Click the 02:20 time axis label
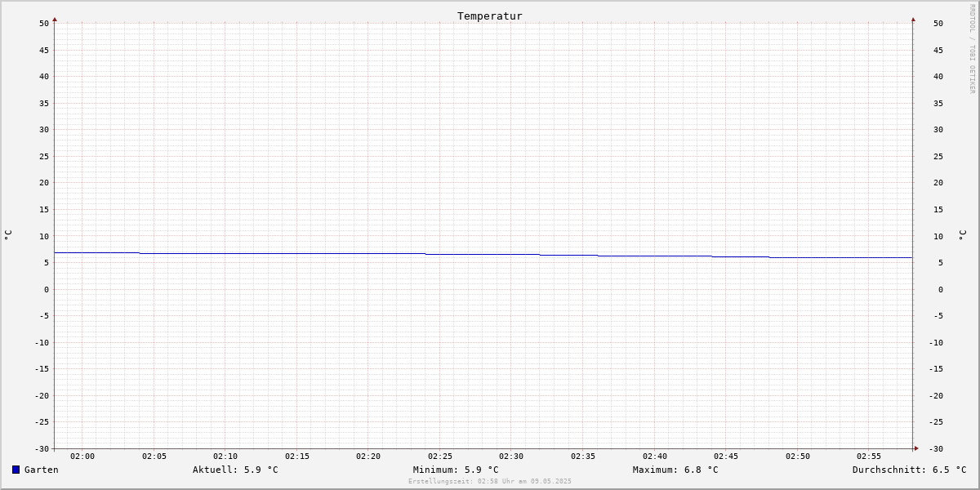 [x=368, y=456]
